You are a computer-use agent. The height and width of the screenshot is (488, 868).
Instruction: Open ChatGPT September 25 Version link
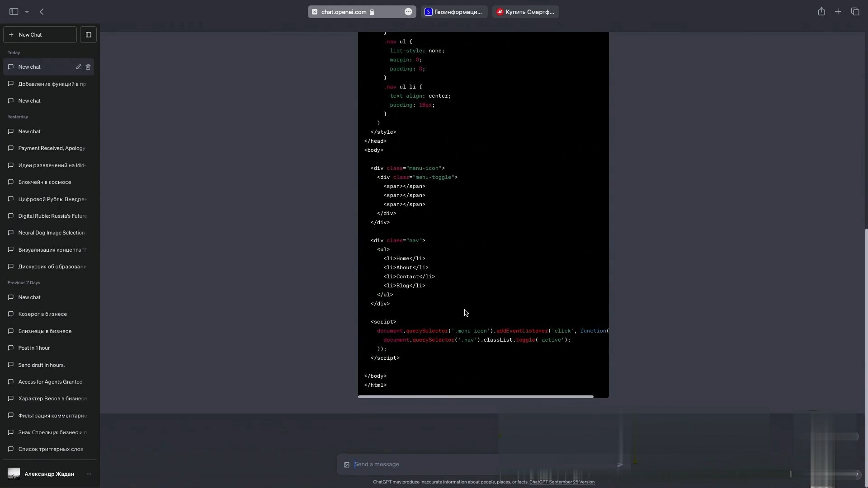pos(562,482)
